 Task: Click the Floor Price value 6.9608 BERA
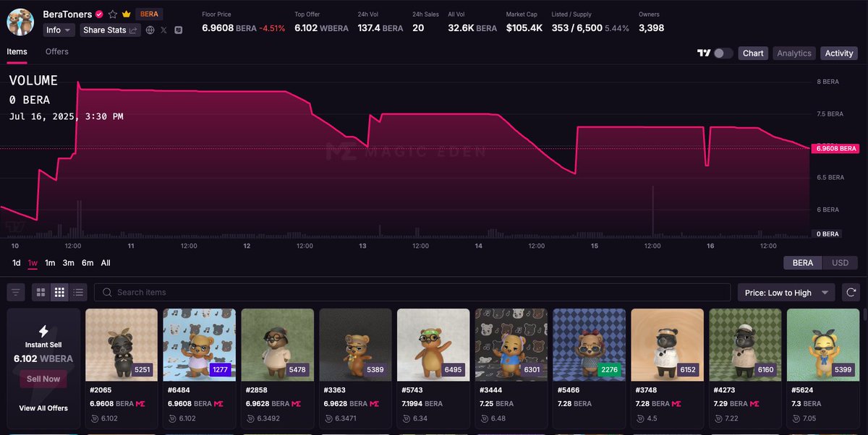pyautogui.click(x=229, y=28)
